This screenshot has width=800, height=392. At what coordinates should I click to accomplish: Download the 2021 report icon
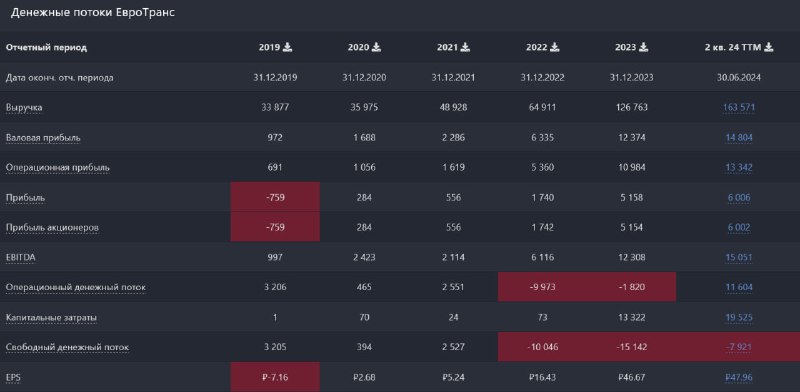pos(465,47)
